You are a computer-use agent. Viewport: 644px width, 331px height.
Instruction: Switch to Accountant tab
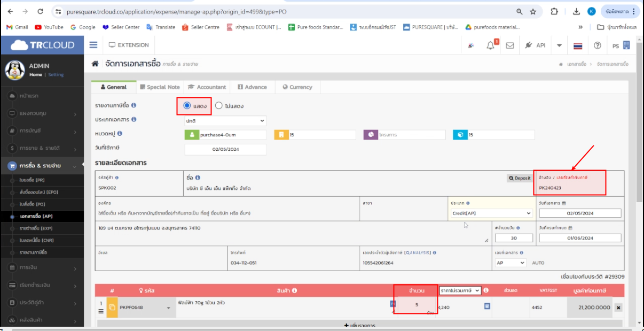207,87
